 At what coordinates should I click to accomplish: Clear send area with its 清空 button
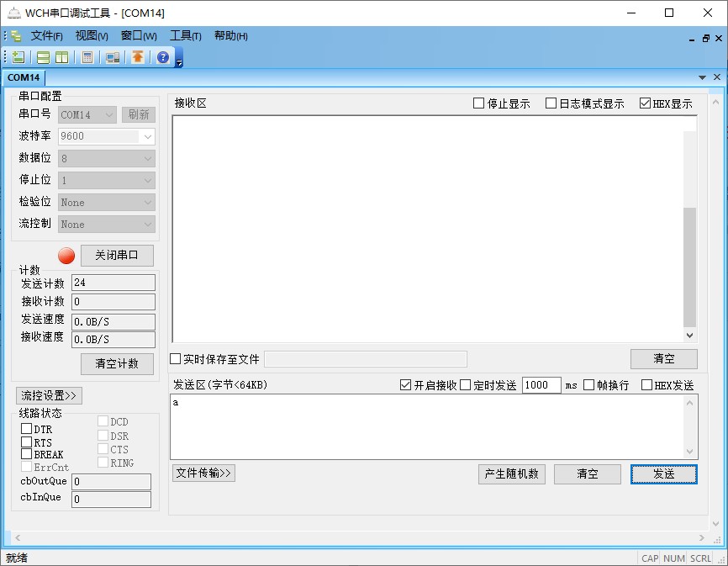click(x=588, y=474)
